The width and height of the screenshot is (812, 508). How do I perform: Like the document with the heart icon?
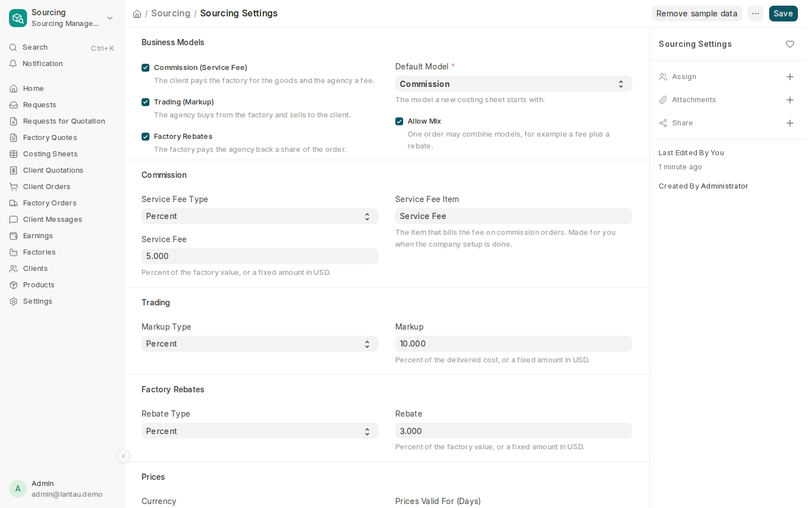[x=790, y=44]
